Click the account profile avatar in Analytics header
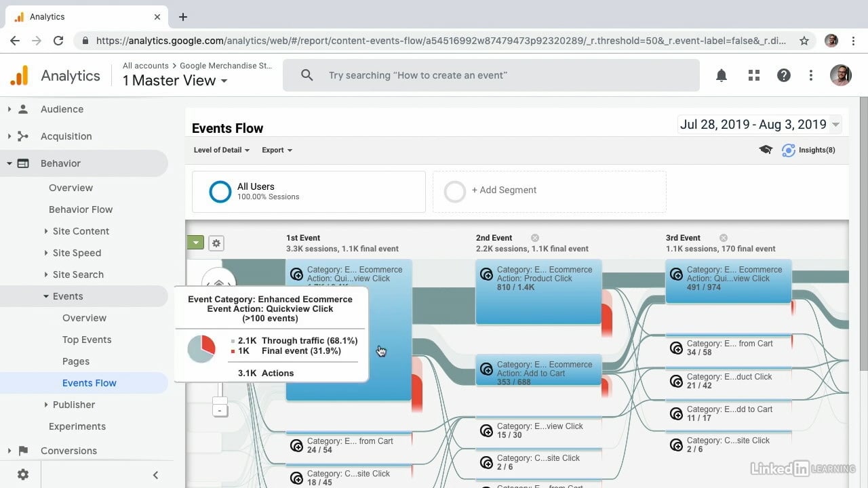868x488 pixels. (841, 75)
